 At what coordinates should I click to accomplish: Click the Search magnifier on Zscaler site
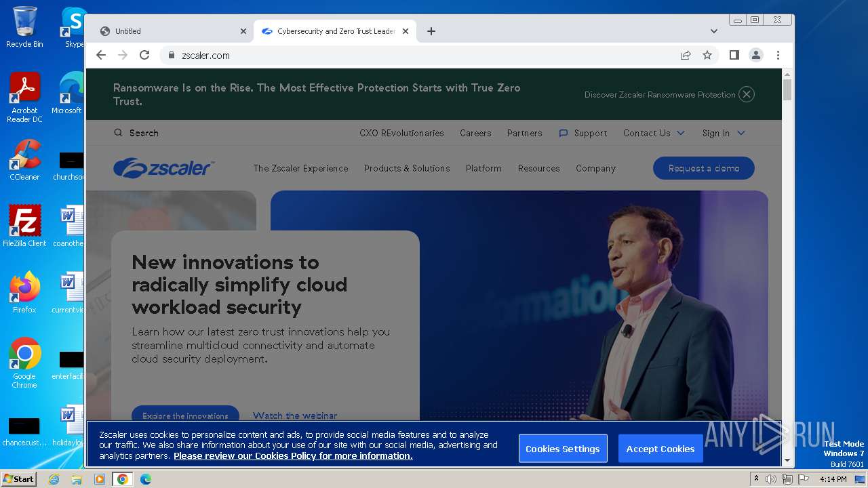pos(118,133)
